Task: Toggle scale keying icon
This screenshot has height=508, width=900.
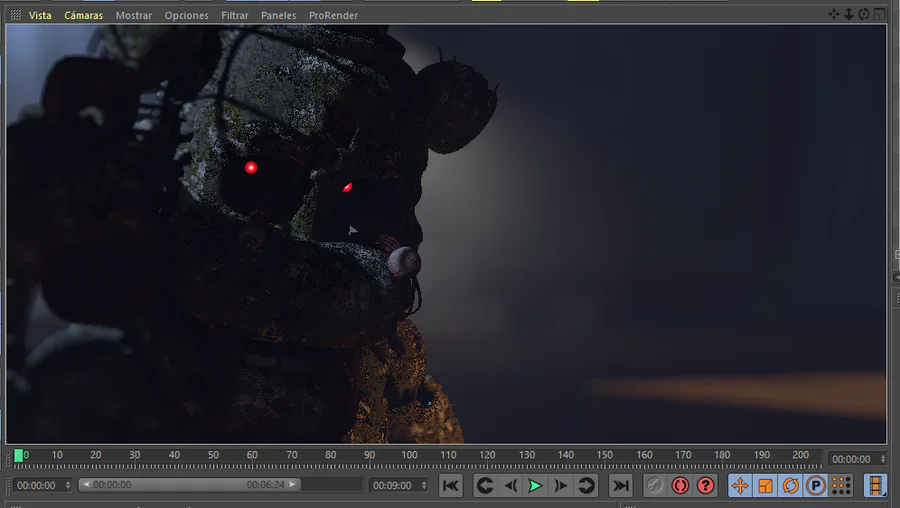Action: point(765,486)
